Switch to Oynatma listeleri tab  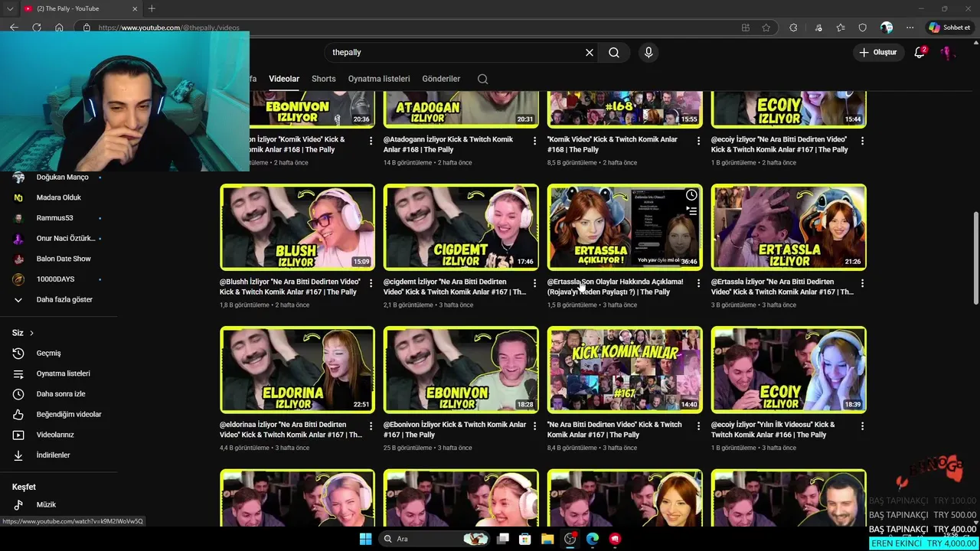point(379,79)
